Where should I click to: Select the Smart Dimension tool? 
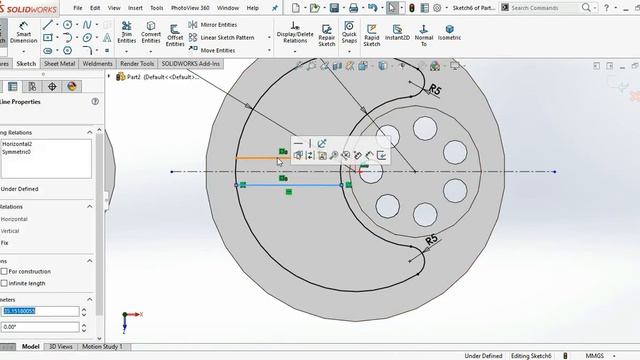[x=23, y=32]
